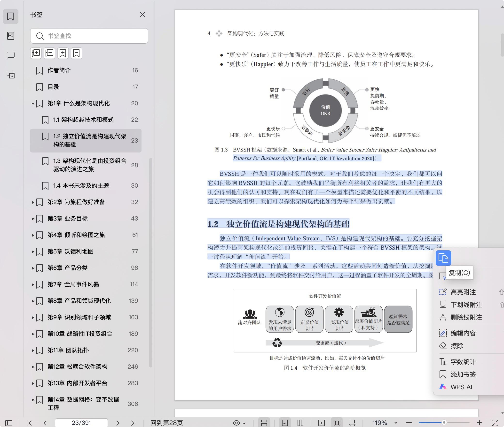The width and height of the screenshot is (504, 427).
Task: Click the add bookmark icon
Action: click(63, 53)
